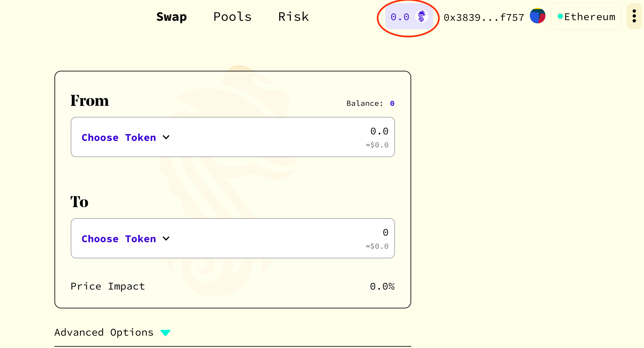The width and height of the screenshot is (644, 348).
Task: Click the Price Impact 0.0% value
Action: 382,286
